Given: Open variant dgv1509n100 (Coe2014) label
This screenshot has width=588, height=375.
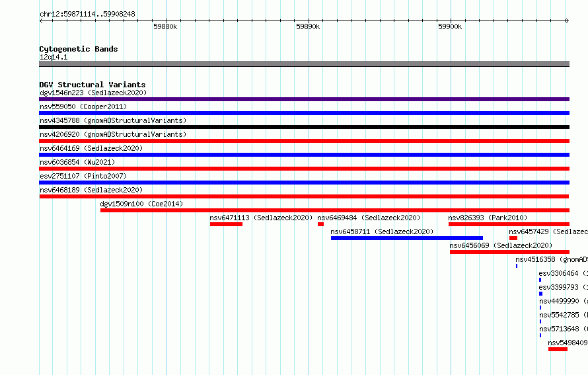Looking at the screenshot, I should point(141,204).
